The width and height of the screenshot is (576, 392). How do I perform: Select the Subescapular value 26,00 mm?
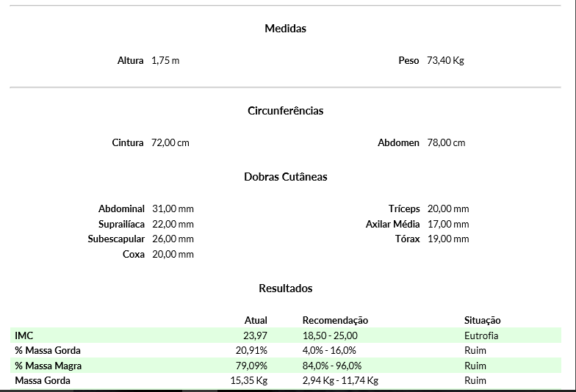tap(173, 239)
